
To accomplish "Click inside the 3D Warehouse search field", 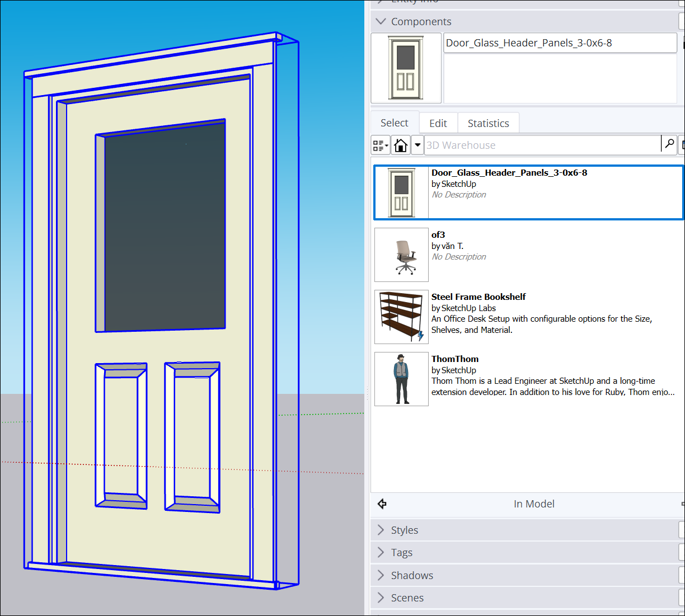I will click(537, 145).
